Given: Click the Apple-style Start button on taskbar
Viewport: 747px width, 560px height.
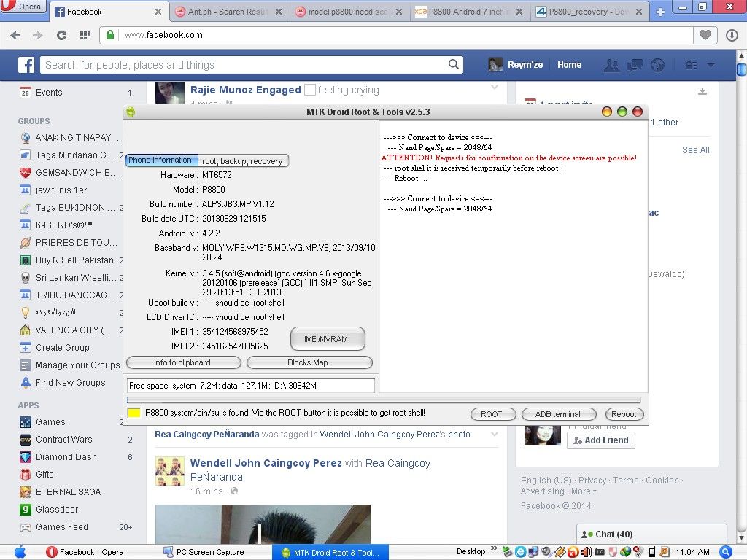Looking at the screenshot, I should pyautogui.click(x=20, y=552).
